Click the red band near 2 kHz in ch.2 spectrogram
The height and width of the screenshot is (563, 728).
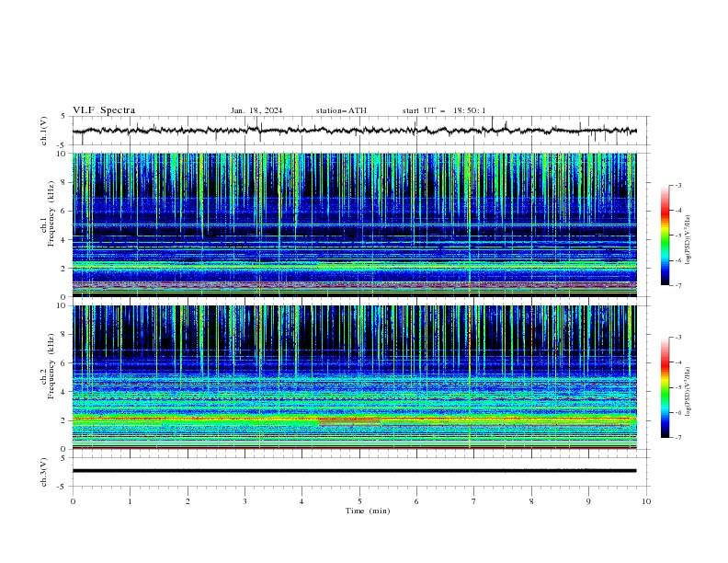coord(349,421)
